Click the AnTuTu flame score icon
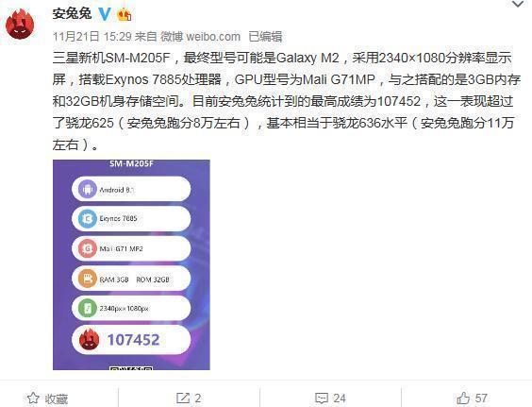Viewport: 532px width, 407px height. click(x=89, y=339)
